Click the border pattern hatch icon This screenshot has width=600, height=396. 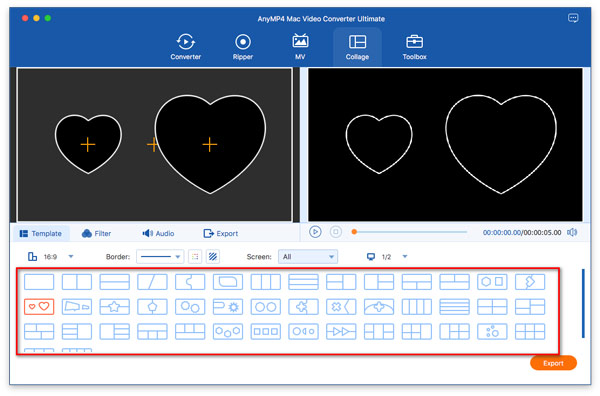213,257
